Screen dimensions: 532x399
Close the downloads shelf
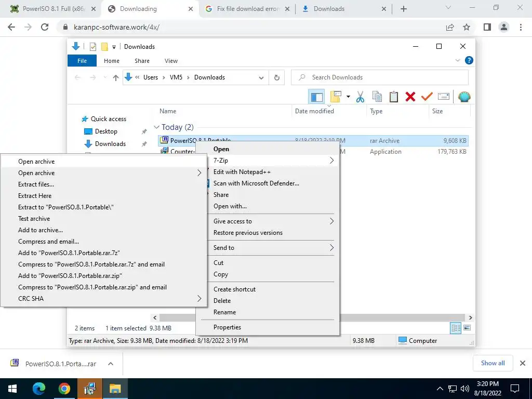[x=523, y=363]
